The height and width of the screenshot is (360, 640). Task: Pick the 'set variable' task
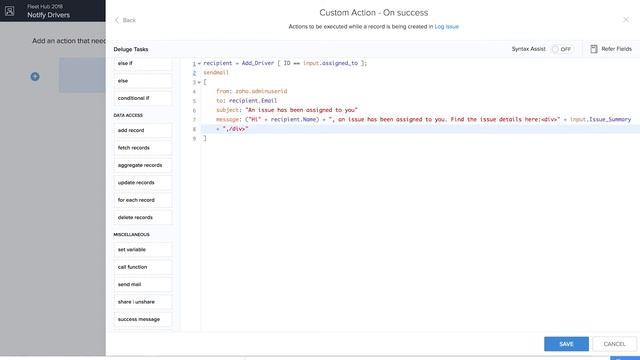pyautogui.click(x=142, y=249)
